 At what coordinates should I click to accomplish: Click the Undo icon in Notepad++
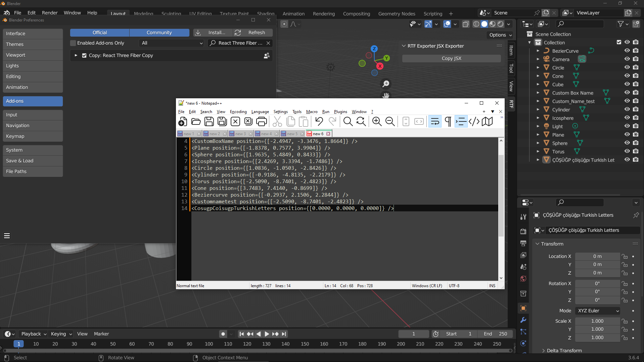click(319, 121)
